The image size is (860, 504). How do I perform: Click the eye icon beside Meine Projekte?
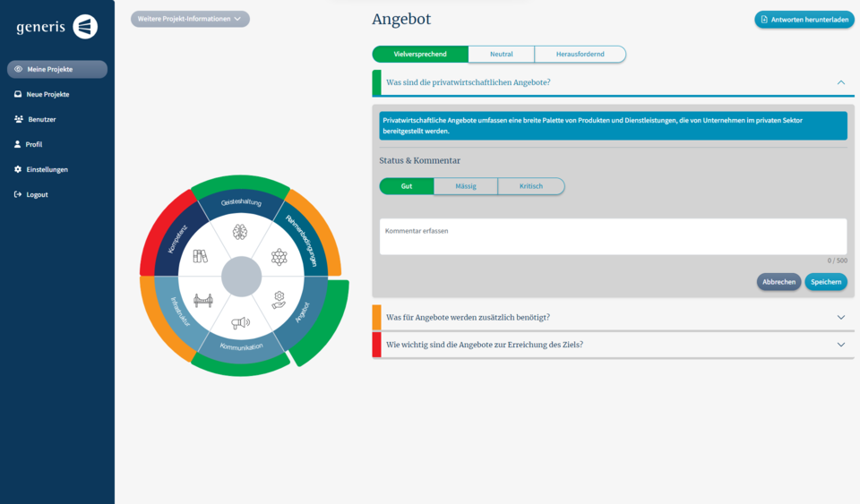pos(18,69)
